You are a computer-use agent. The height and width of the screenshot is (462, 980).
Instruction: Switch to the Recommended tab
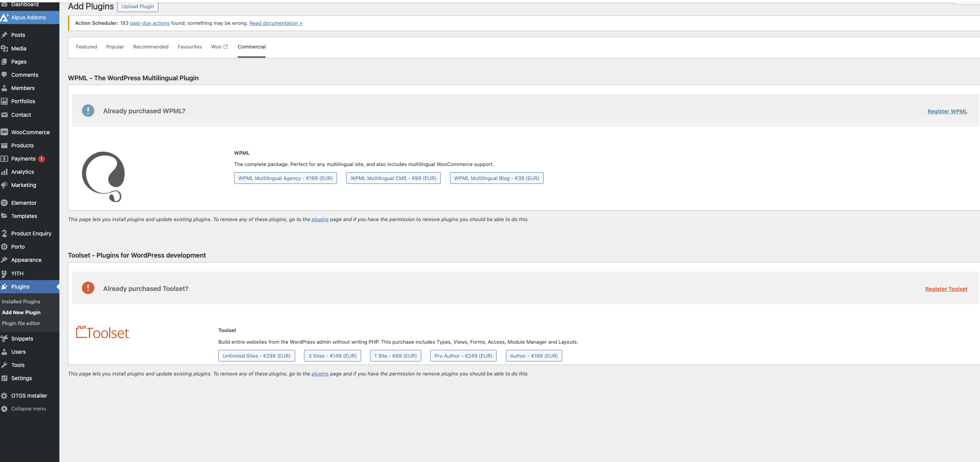(x=151, y=47)
